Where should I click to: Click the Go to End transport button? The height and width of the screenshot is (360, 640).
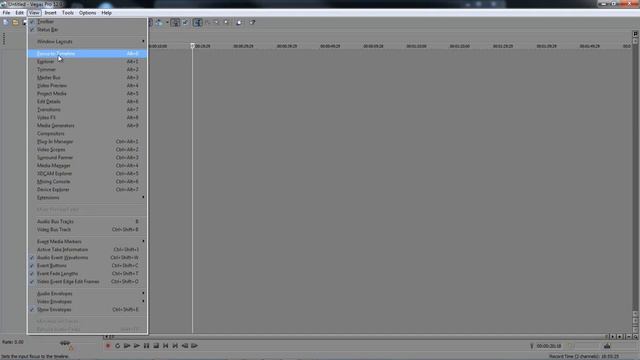[x=175, y=346]
